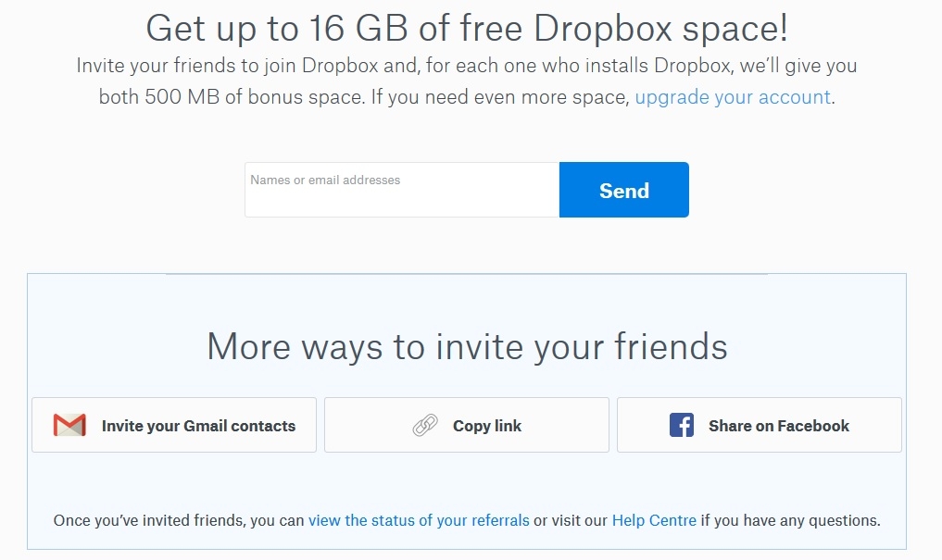Viewport: 942px width, 560px height.
Task: Click view the status of your referrals
Action: click(419, 520)
